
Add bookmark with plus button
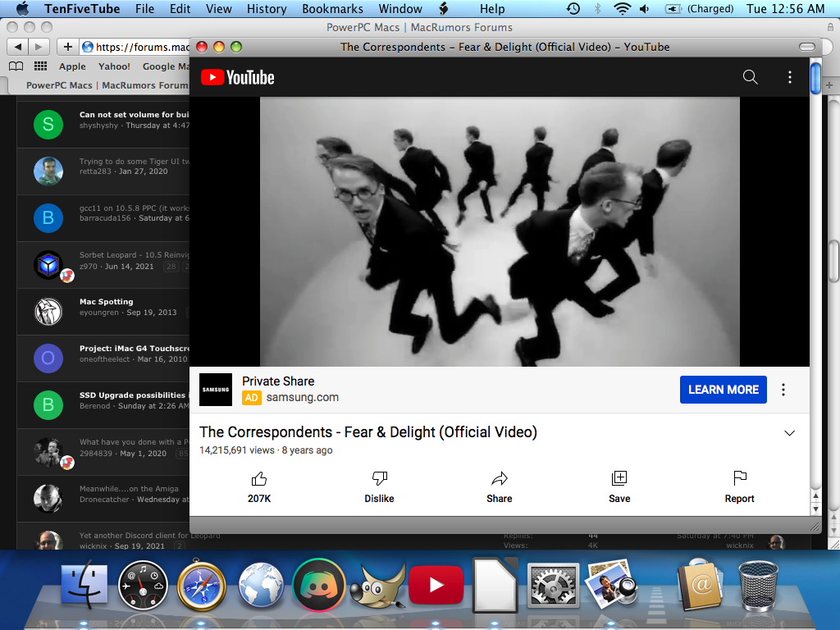tap(68, 47)
